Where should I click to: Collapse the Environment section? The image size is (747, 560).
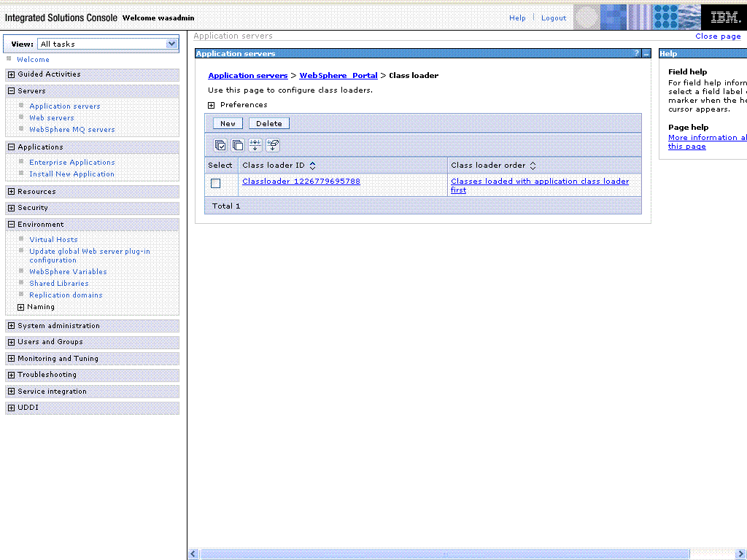(x=12, y=225)
